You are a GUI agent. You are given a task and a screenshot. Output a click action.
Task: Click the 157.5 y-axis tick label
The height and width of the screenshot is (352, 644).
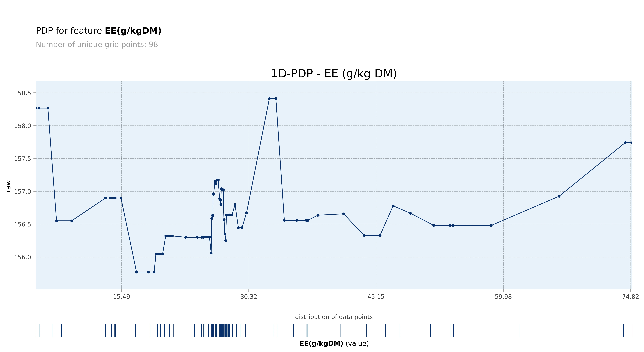point(23,159)
